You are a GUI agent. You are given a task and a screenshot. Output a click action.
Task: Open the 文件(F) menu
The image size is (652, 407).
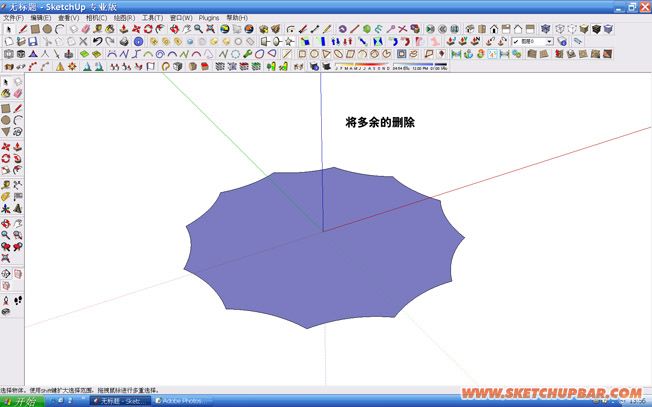pyautogui.click(x=13, y=18)
